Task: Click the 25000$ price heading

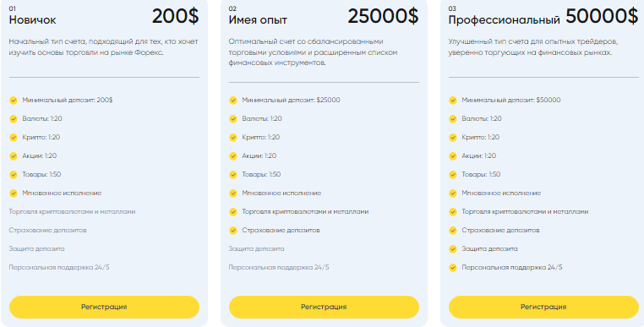Action: [383, 16]
